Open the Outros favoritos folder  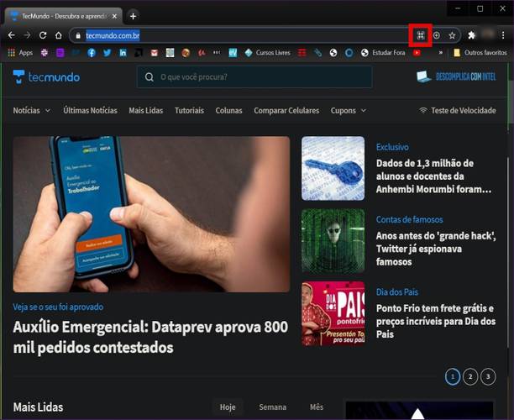[480, 52]
